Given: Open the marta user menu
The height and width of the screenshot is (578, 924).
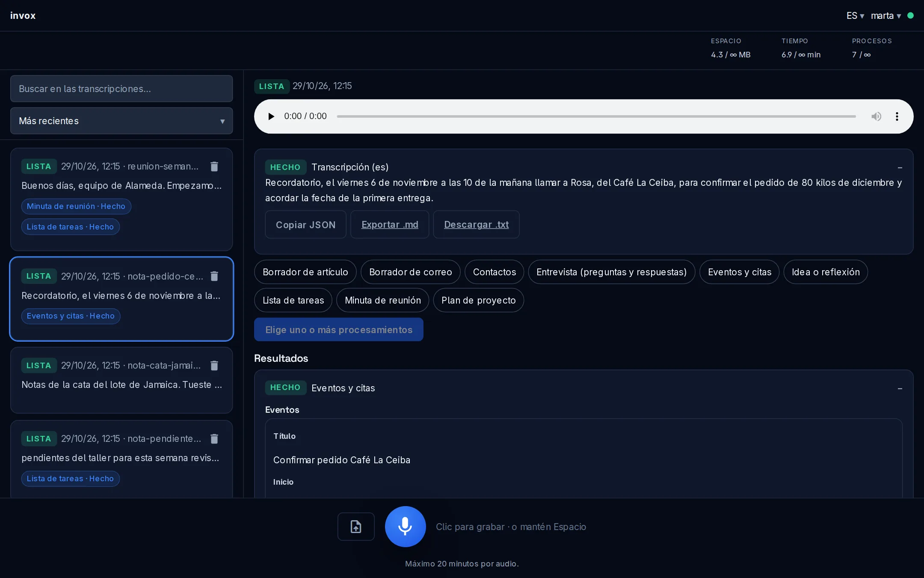Looking at the screenshot, I should [x=886, y=15].
